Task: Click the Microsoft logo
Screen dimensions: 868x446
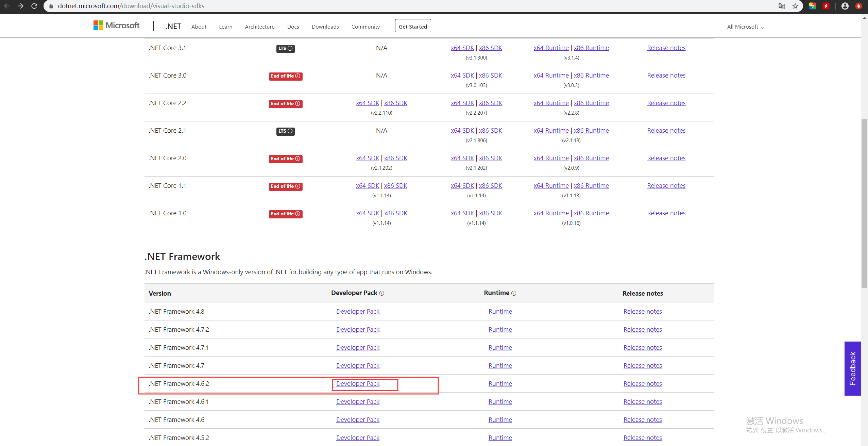Action: (x=116, y=26)
